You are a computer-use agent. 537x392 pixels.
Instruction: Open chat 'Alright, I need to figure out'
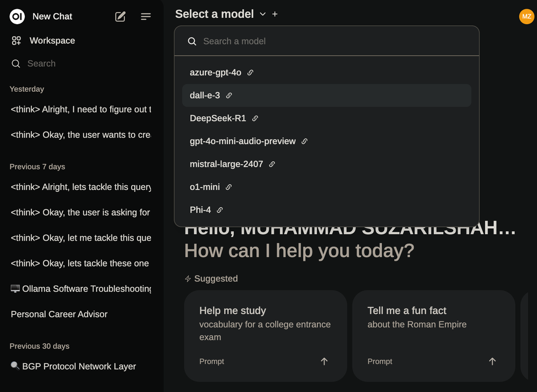(x=81, y=110)
